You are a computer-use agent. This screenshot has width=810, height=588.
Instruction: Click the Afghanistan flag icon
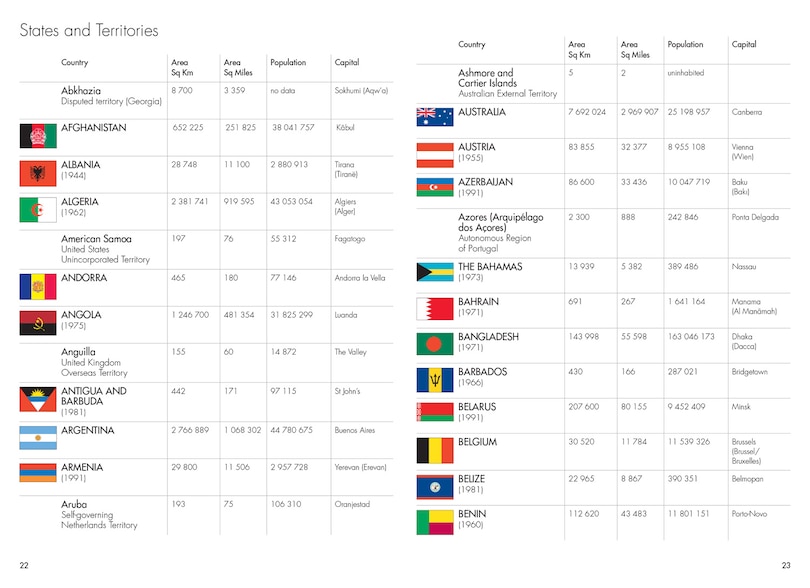click(x=38, y=137)
